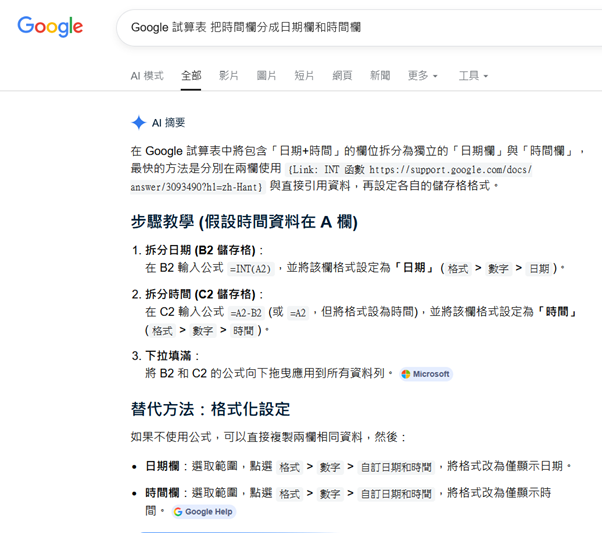Click heading 步驟教學 (假設時間資料在 A 欄)
The width and height of the screenshot is (602, 533).
244,222
